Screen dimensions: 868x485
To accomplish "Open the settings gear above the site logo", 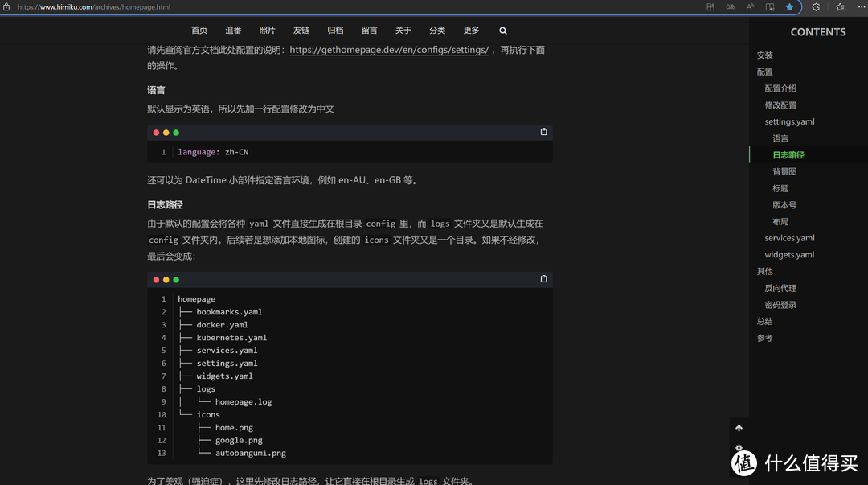I will tap(739, 447).
